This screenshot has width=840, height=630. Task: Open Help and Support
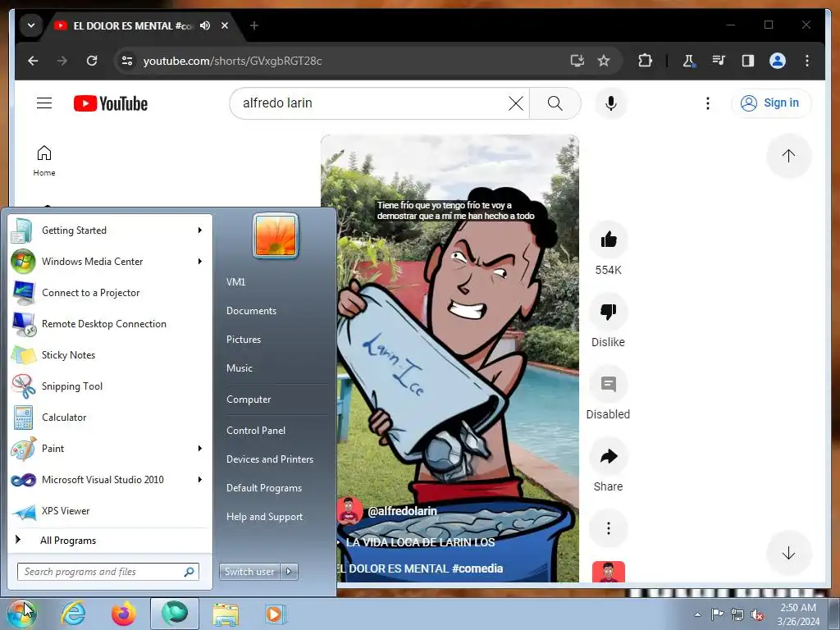point(264,517)
